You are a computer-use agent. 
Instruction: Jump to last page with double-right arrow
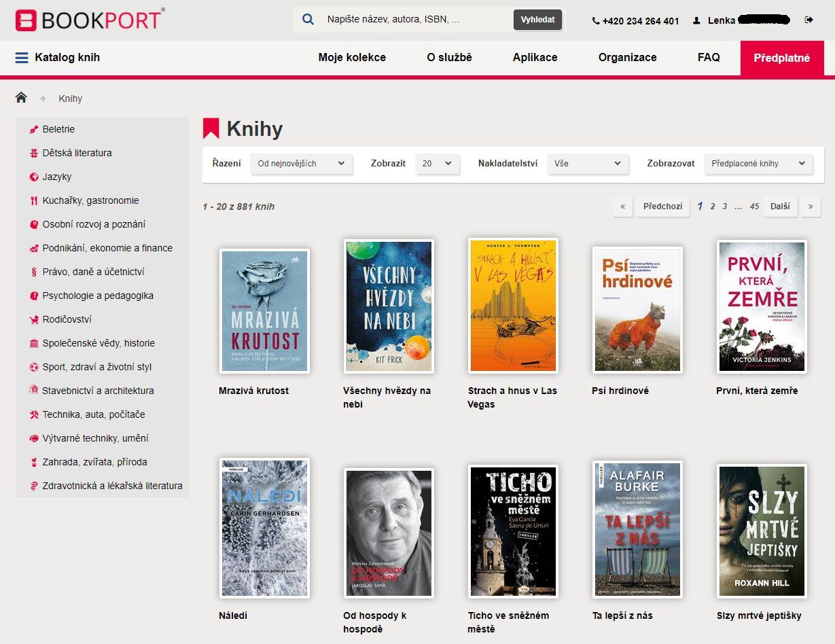pyautogui.click(x=810, y=207)
